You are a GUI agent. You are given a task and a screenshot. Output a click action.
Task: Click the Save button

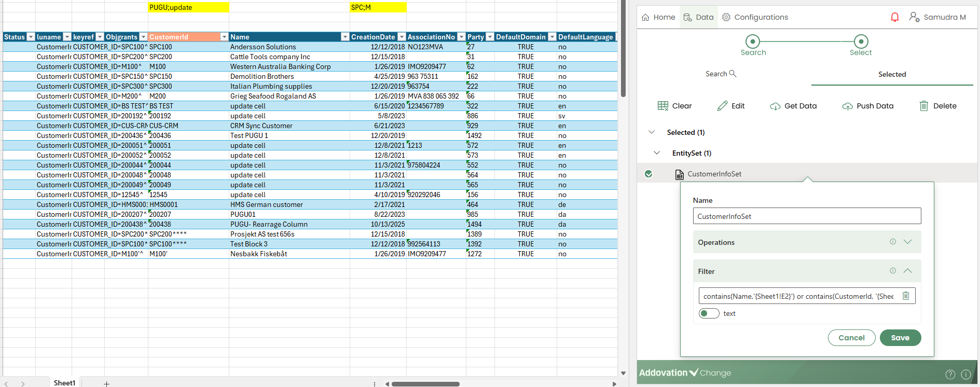point(900,338)
